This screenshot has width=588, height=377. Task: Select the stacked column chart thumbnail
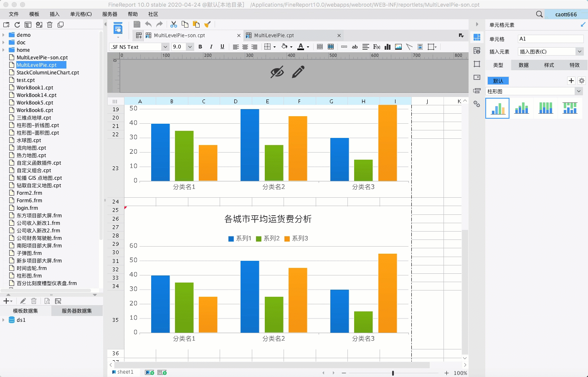(x=522, y=108)
